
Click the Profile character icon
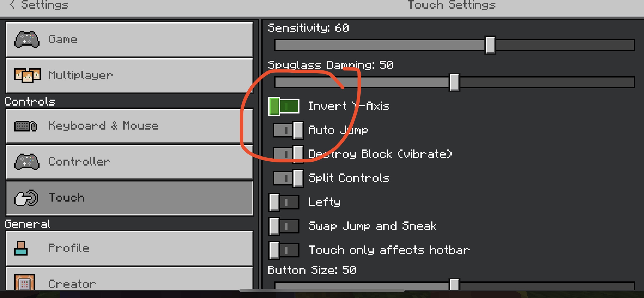pos(21,248)
